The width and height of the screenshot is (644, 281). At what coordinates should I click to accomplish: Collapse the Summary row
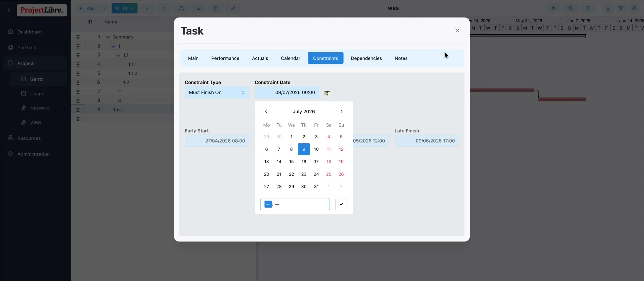click(x=108, y=37)
